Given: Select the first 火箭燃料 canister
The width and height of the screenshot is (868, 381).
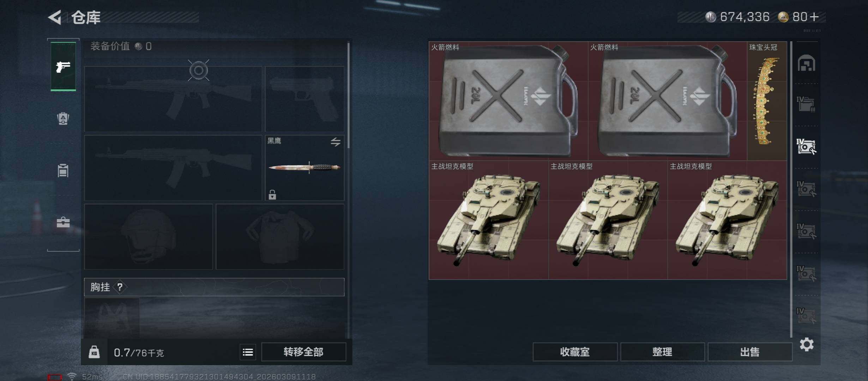Looking at the screenshot, I should (508, 101).
